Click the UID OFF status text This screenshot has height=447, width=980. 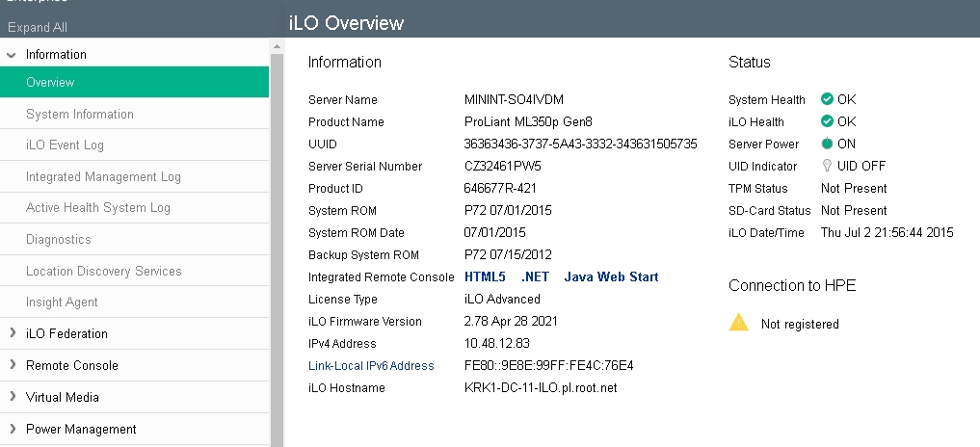click(861, 166)
